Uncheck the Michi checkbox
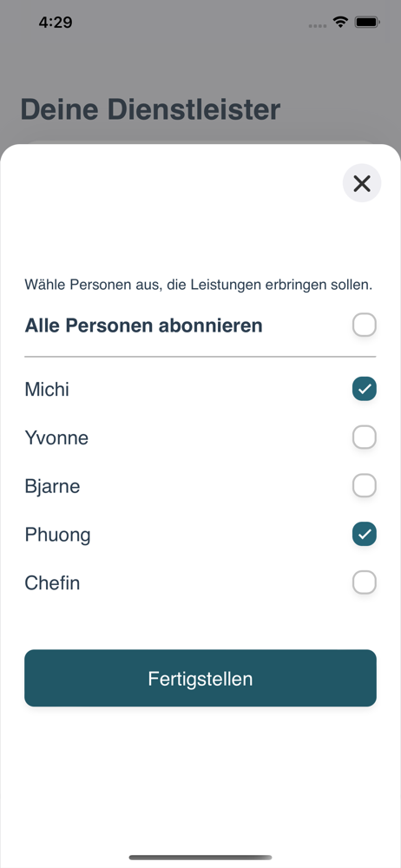This screenshot has width=401, height=868. (365, 389)
